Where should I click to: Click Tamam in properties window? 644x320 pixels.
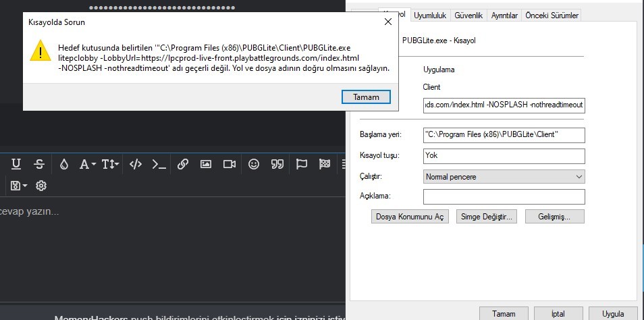point(504,314)
